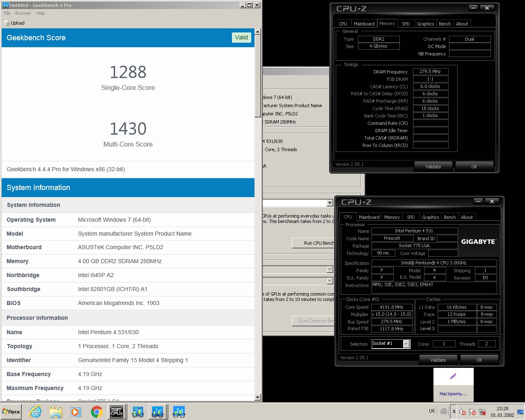Click the Multiplier x 15.0 (14.0 - 15.0) field
Viewport: 525px width, 420px height.
(392, 314)
